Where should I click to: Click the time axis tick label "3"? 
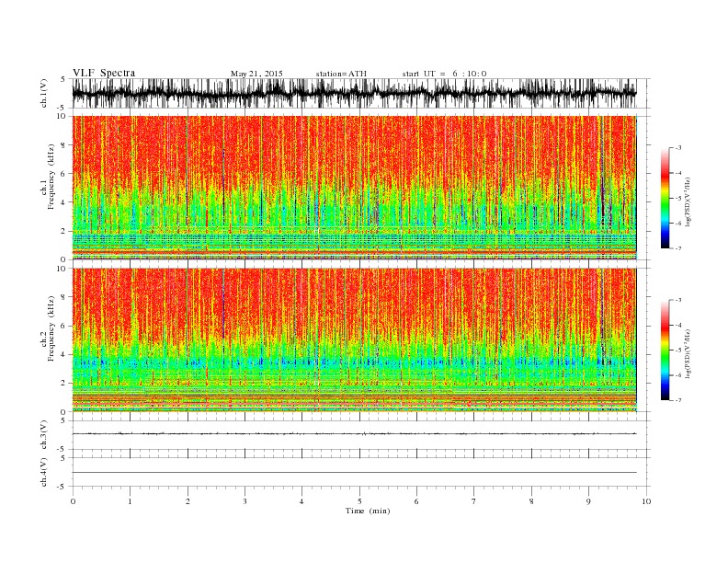245,501
